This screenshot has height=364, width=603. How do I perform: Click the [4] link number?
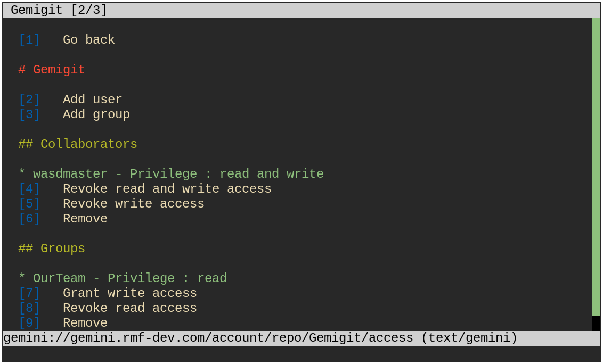coord(29,189)
